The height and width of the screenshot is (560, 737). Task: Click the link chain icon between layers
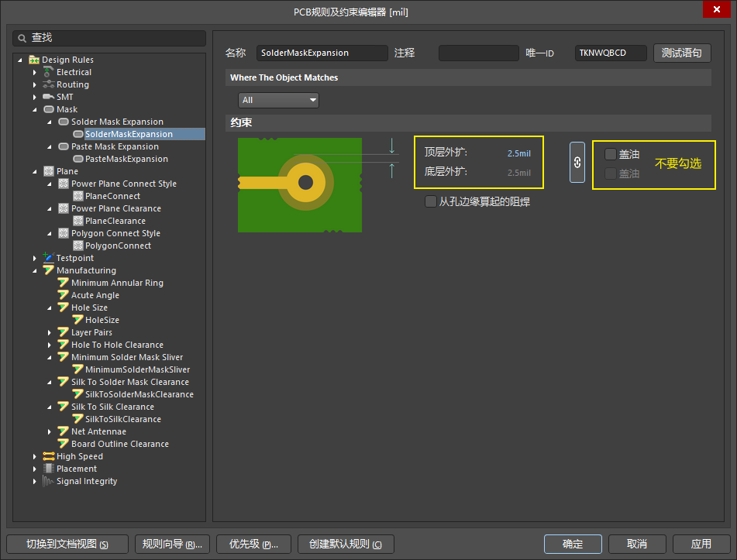tap(577, 163)
